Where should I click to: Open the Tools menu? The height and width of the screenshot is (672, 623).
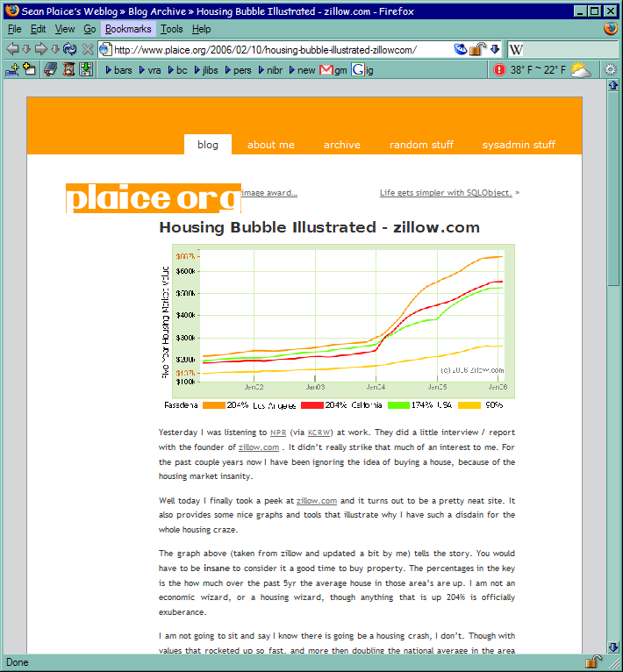point(172,29)
